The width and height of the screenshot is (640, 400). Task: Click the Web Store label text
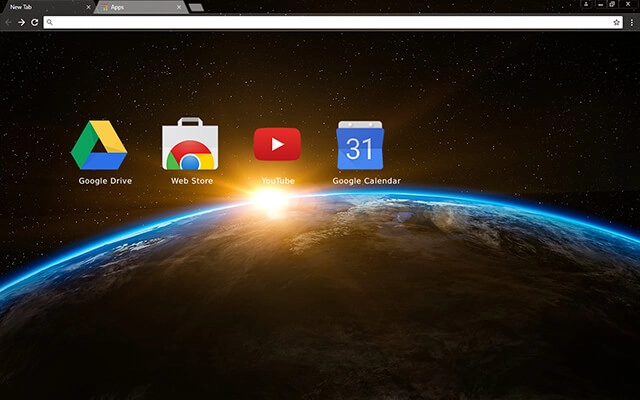pyautogui.click(x=192, y=181)
